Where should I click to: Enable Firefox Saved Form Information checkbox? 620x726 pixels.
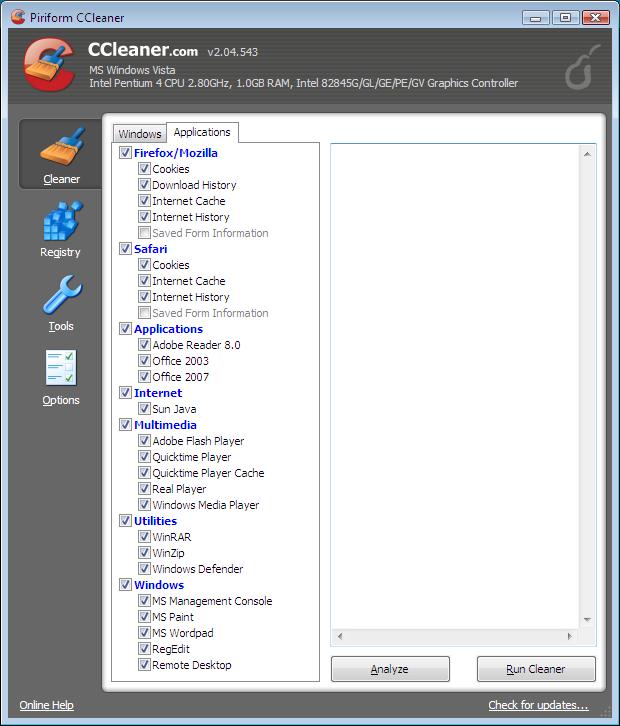tap(144, 232)
